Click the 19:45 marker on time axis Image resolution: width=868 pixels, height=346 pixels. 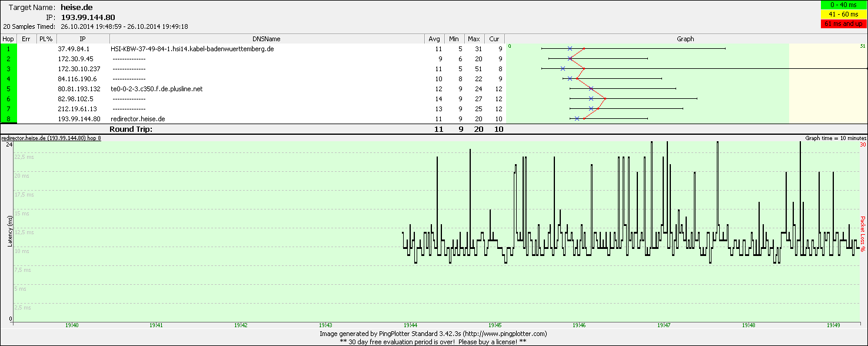(494, 325)
